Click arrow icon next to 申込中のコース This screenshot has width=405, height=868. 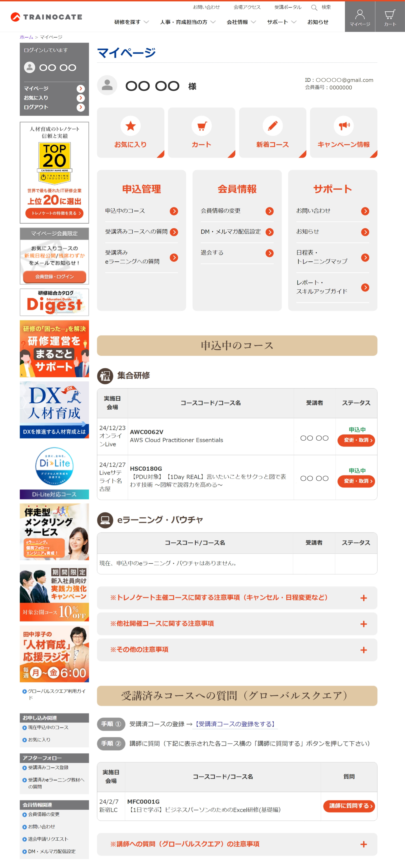click(x=174, y=211)
